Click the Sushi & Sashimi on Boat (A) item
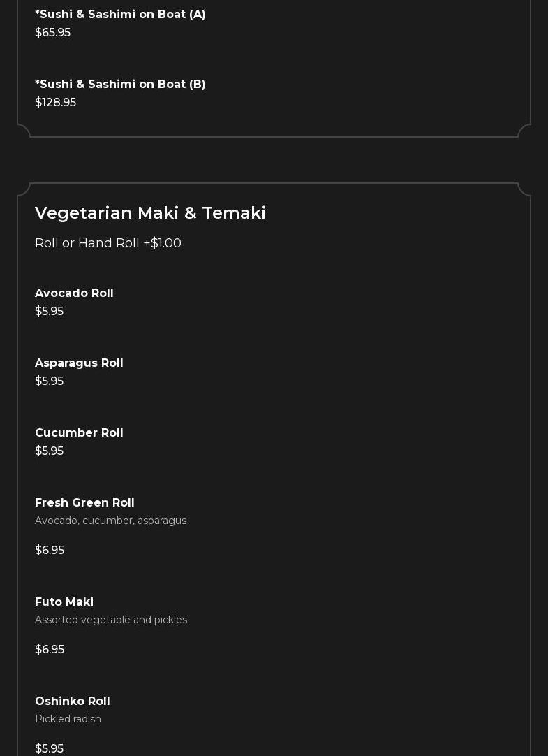Viewport: 548px width, 756px height. [120, 15]
